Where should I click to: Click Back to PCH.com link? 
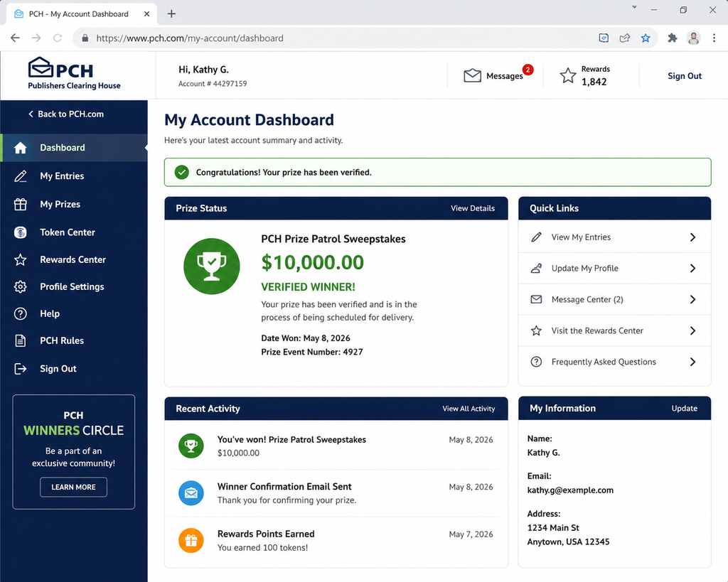coord(66,114)
